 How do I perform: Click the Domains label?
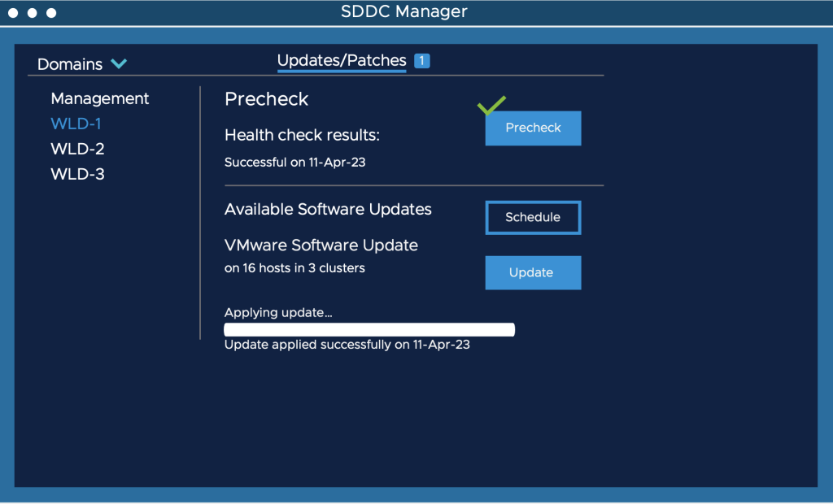pyautogui.click(x=70, y=64)
